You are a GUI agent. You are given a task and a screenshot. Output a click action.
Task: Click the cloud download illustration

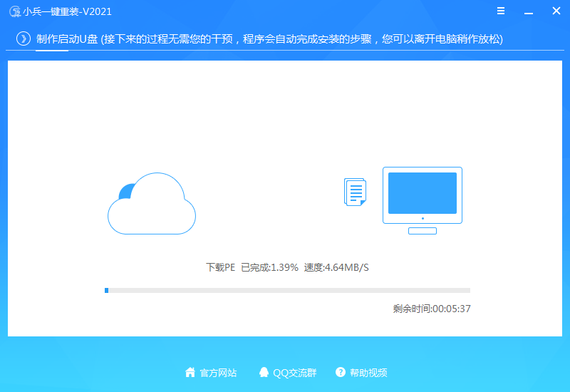pos(152,203)
